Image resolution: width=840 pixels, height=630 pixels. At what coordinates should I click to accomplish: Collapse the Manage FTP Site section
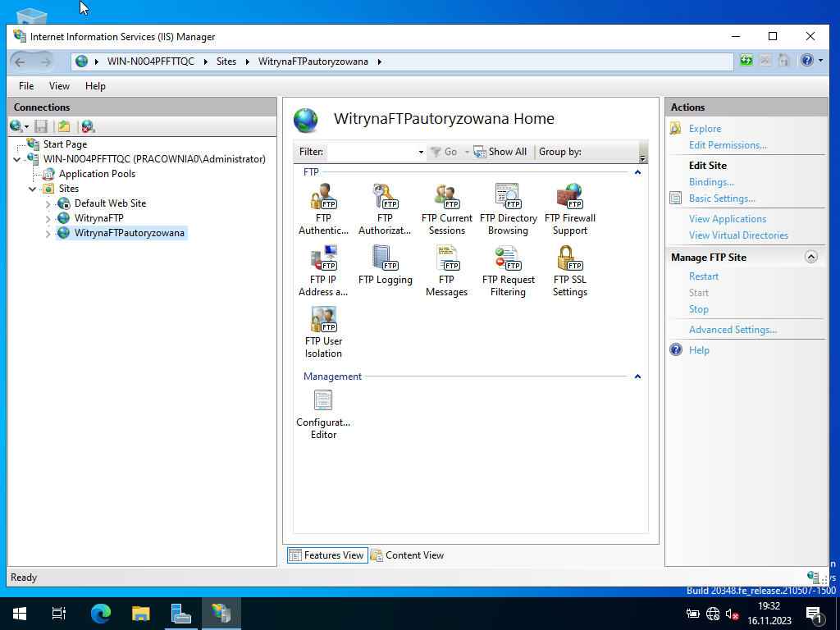(x=811, y=257)
